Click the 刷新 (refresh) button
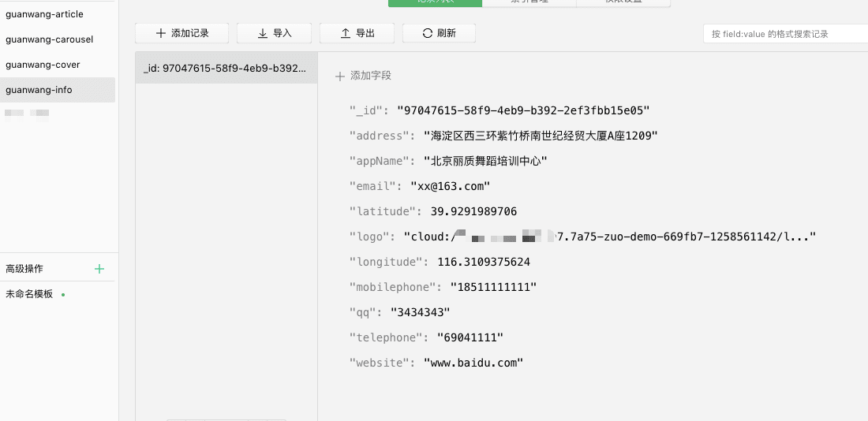Image resolution: width=868 pixels, height=421 pixels. coord(439,33)
